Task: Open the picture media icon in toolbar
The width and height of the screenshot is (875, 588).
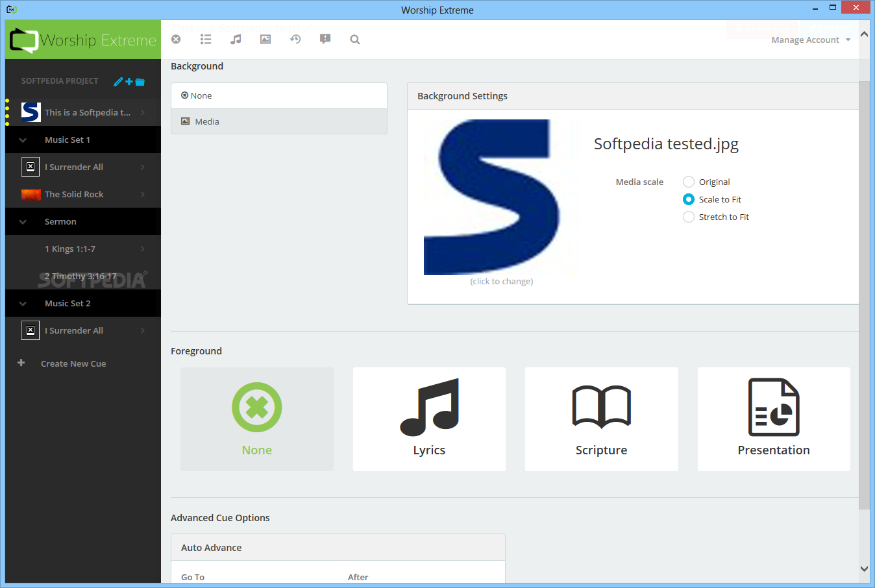Action: click(265, 40)
